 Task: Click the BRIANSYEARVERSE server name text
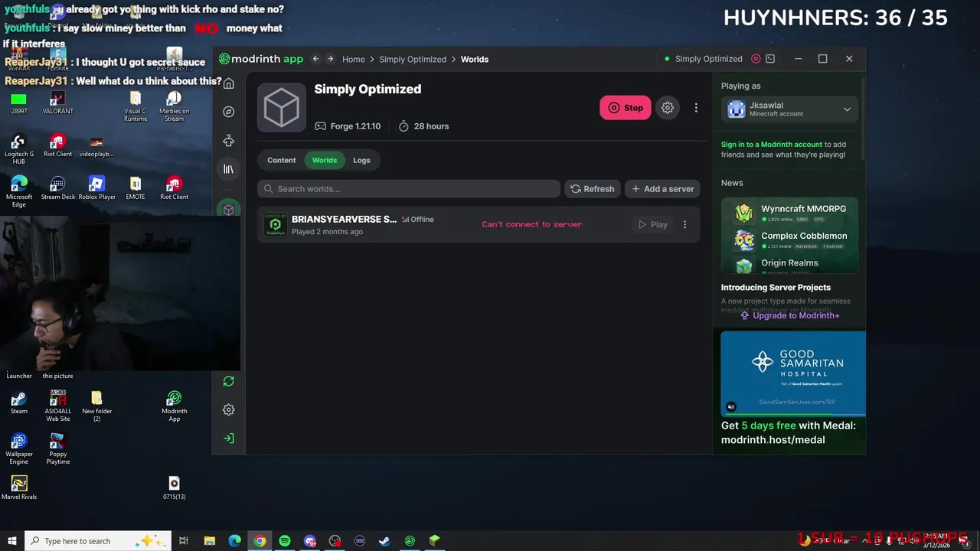(344, 219)
